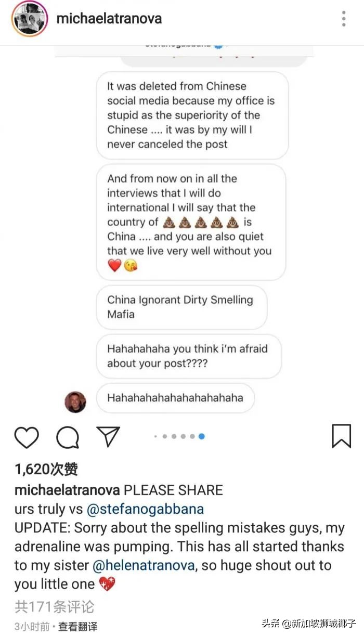The height and width of the screenshot is (636, 364).
Task: Tap the sender's avatar beside the last message
Action: [x=75, y=401]
